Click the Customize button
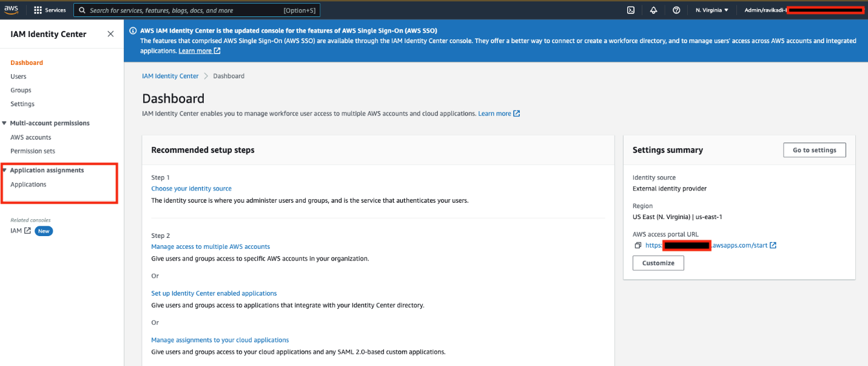 tap(658, 263)
